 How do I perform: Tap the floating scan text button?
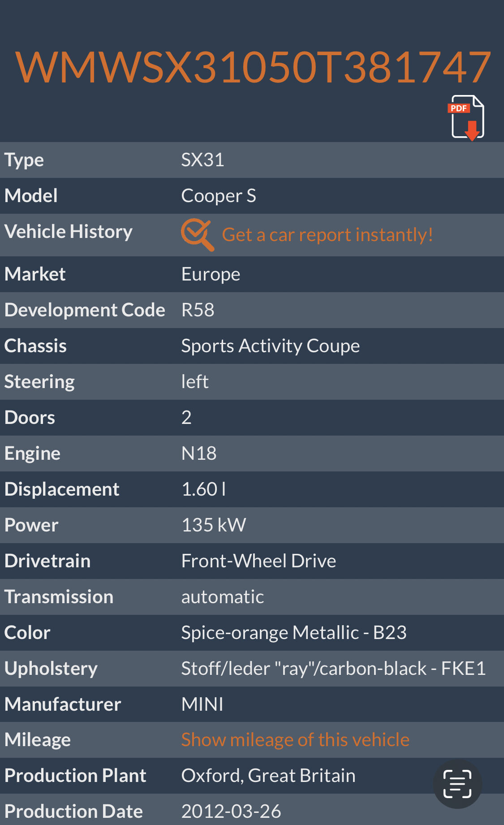(457, 784)
